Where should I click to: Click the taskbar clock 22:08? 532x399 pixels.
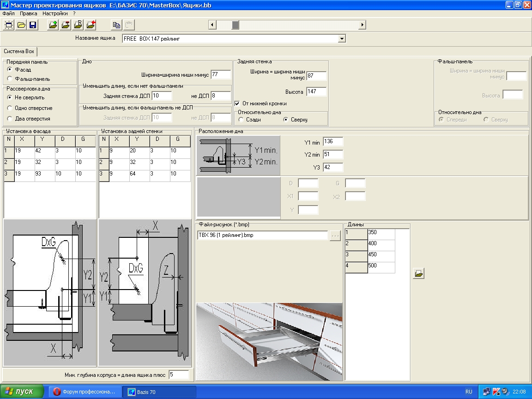coord(519,392)
